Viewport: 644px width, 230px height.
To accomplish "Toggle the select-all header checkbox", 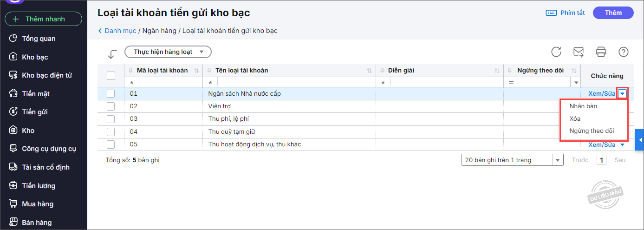I will 111,76.
